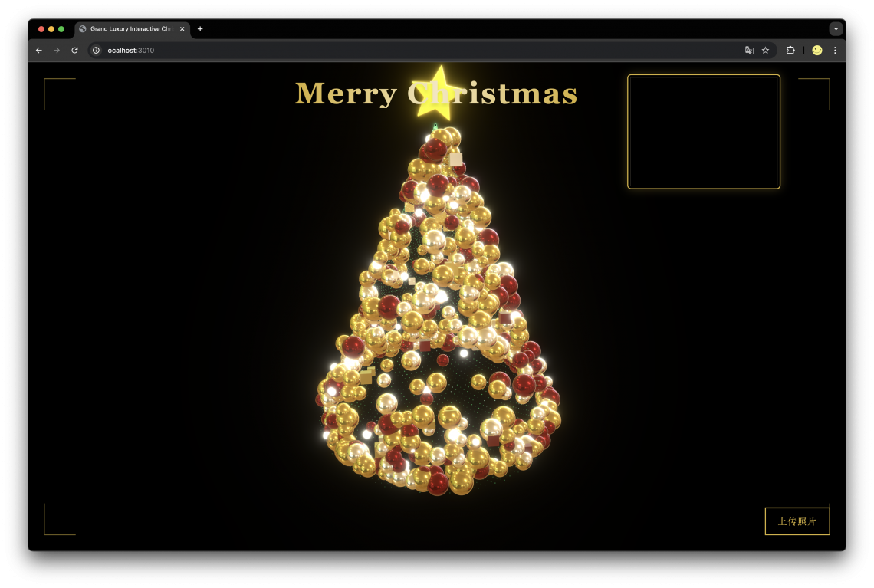Maximize the window using green button
This screenshot has width=874, height=588.
61,29
